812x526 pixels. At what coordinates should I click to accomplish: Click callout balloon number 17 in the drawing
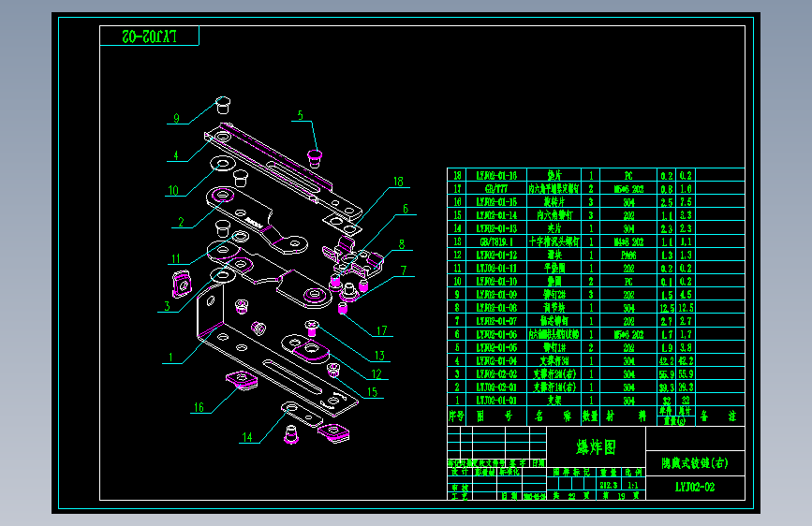pyautogui.click(x=382, y=330)
